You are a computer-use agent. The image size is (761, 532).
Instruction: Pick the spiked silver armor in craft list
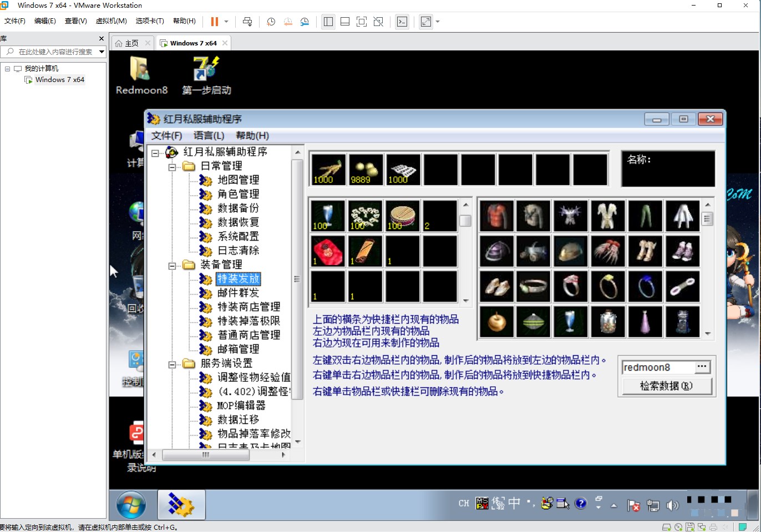(571, 216)
